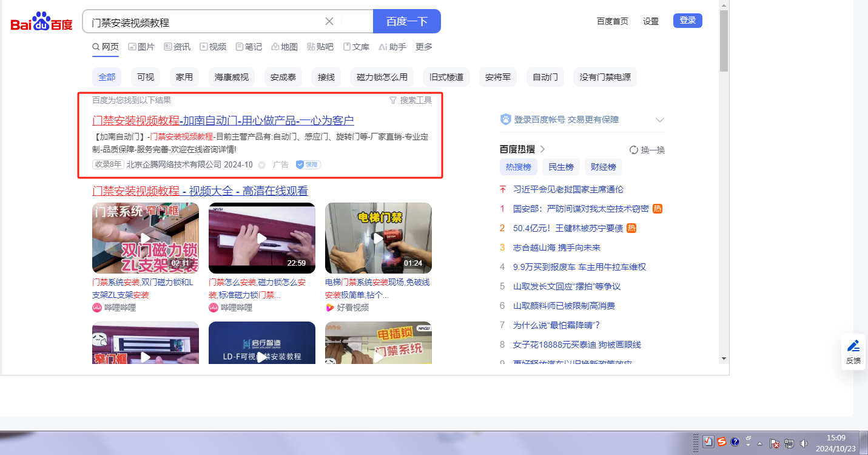The width and height of the screenshot is (868, 455).
Task: Switch to the 资讯 tab
Action: pos(177,47)
